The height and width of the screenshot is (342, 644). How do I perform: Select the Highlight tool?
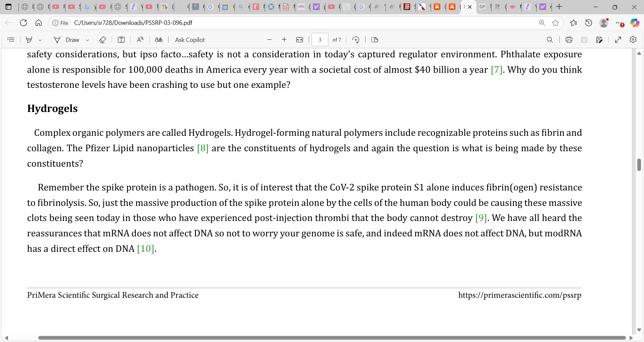(29, 40)
